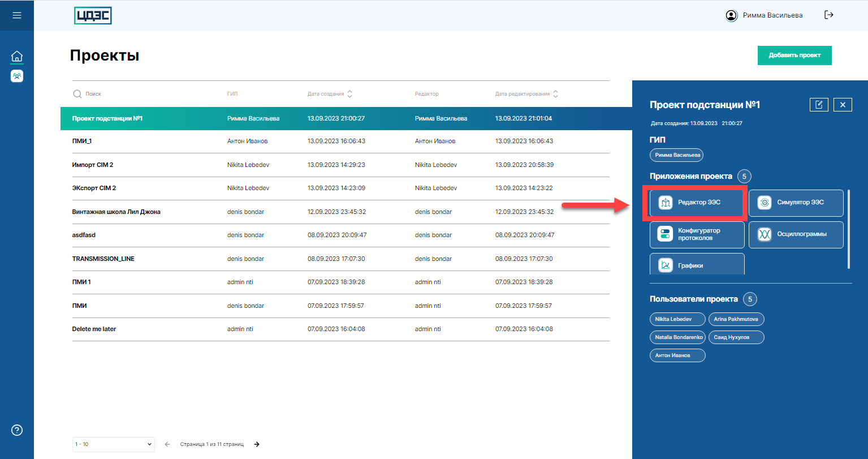
Task: Launch Конфигуратор протоколов application
Action: 697,234
